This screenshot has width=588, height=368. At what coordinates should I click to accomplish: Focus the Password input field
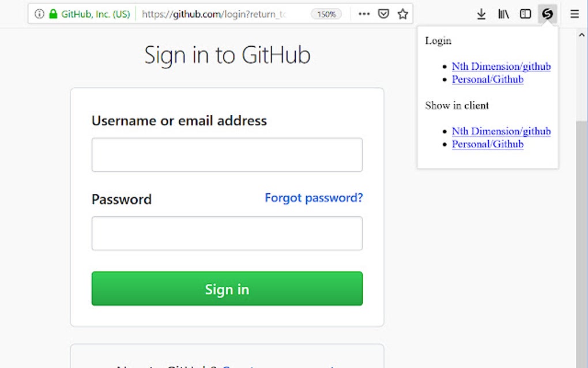(227, 233)
